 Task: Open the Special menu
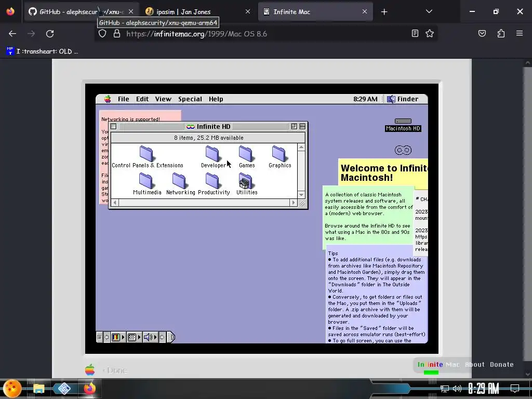[190, 99]
